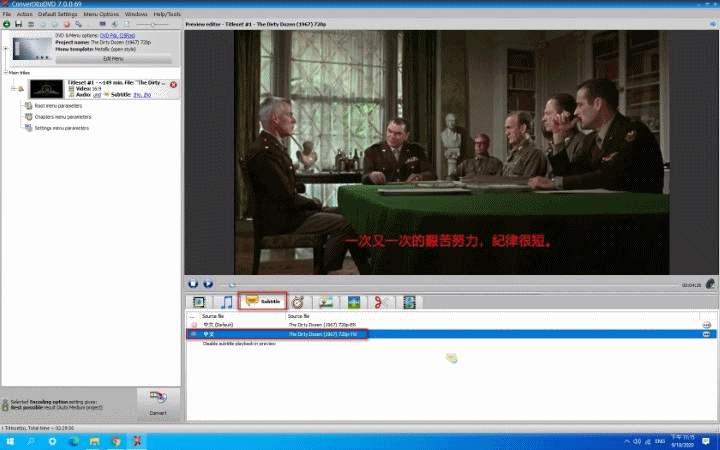
Task: Click Disable subtitle playback in preview
Action: pyautogui.click(x=239, y=343)
